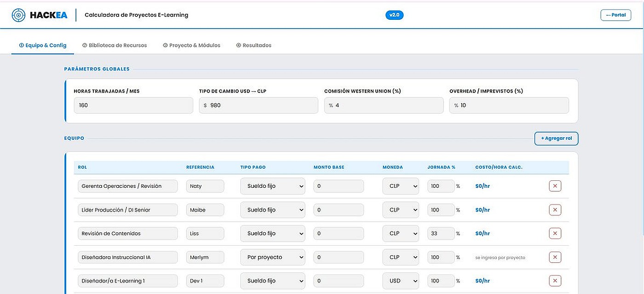The width and height of the screenshot is (644, 294).
Task: Click the Diseñador/a E-Learning 1 role field
Action: click(128, 281)
